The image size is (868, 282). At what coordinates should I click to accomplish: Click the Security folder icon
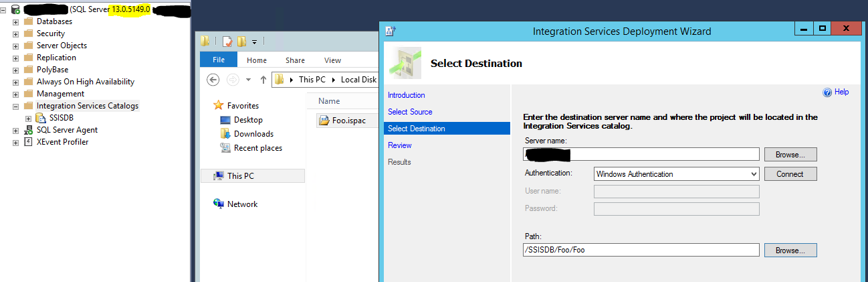tap(28, 33)
